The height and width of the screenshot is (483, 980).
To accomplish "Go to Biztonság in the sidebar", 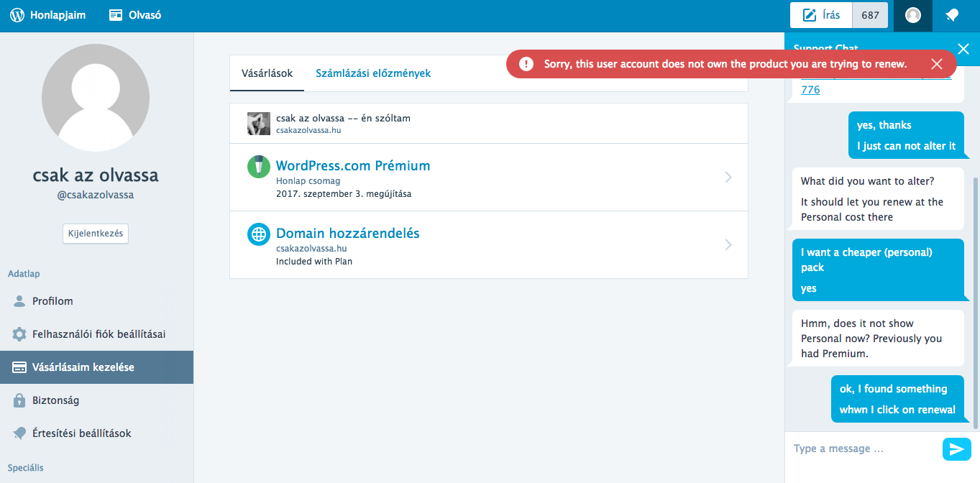I will coord(55,400).
